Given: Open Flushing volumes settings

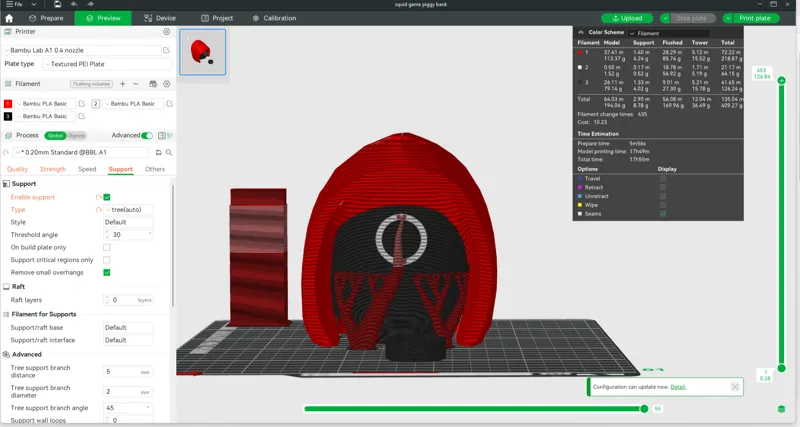Looking at the screenshot, I should coord(91,84).
